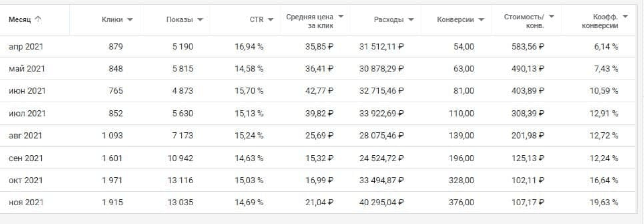
Task: Click the июн 2021 row label
Action: [27, 91]
